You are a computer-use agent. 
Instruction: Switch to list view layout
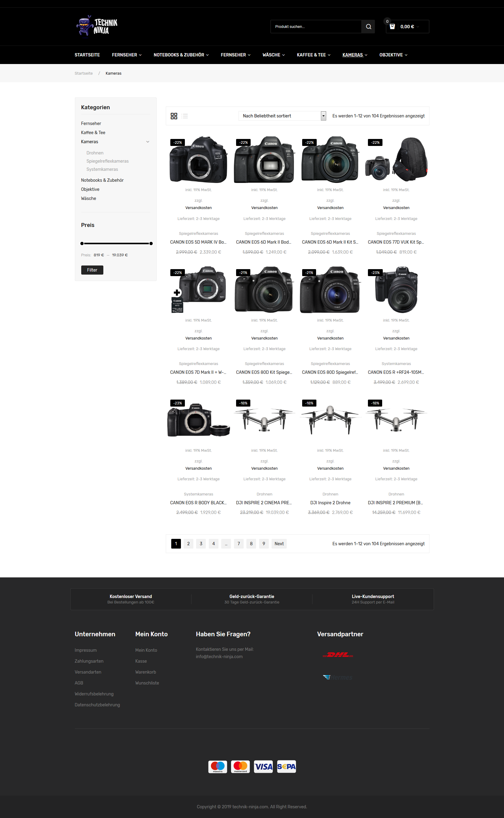pyautogui.click(x=185, y=116)
